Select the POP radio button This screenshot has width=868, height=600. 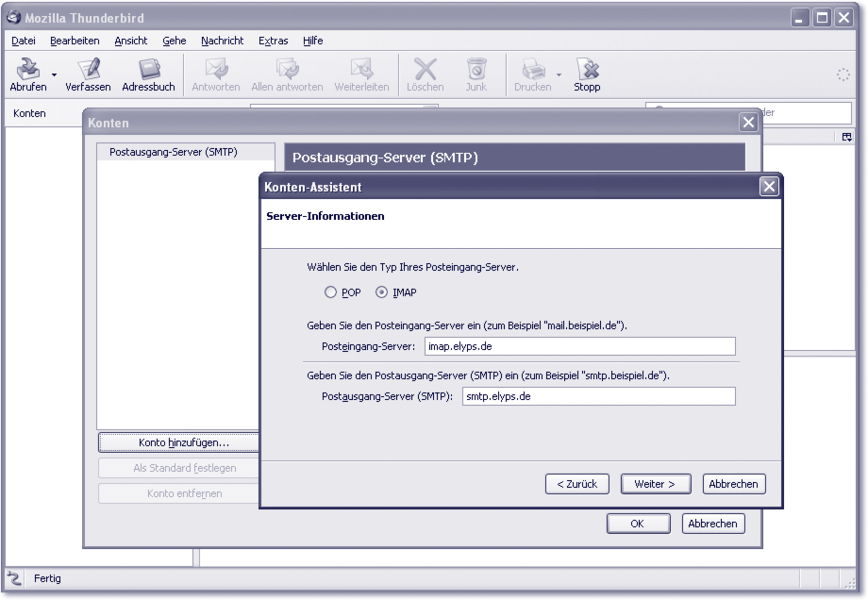331,293
